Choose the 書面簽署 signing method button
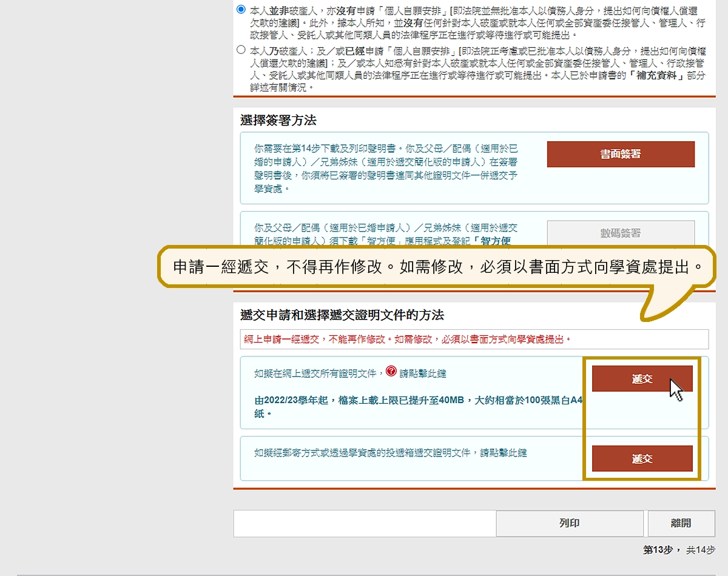Image resolution: width=728 pixels, height=576 pixels. click(x=620, y=154)
